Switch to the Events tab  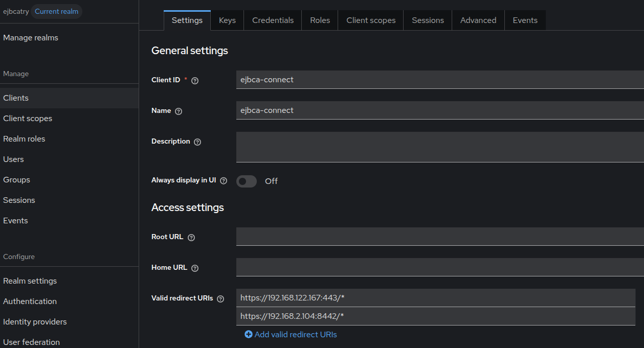(x=525, y=20)
